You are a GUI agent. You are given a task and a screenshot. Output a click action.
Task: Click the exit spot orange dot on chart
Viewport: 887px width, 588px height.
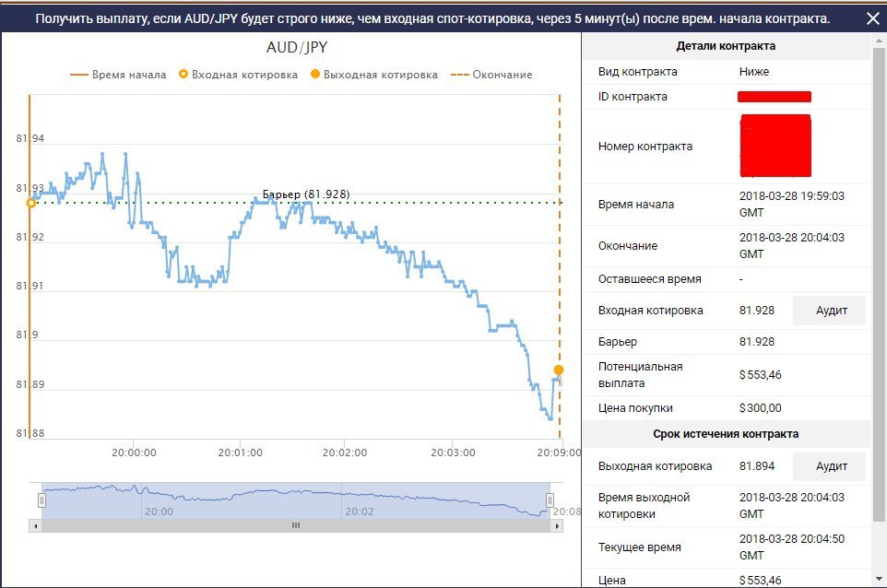coord(559,370)
